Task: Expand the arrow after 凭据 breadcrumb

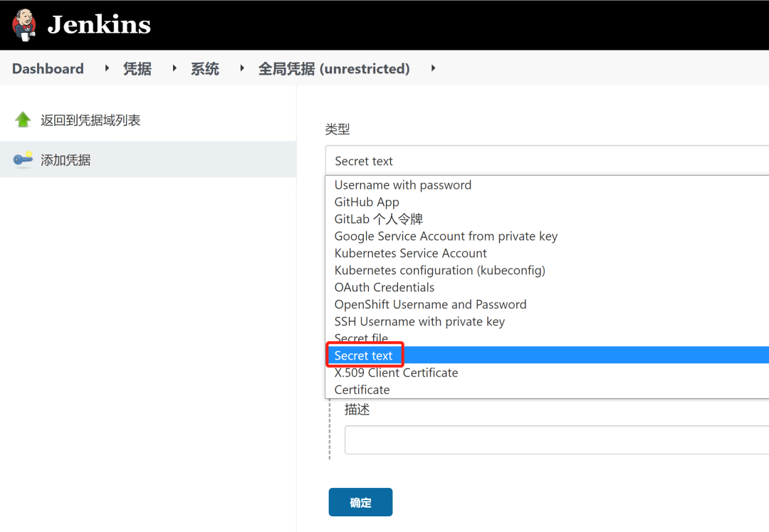Action: (x=174, y=68)
